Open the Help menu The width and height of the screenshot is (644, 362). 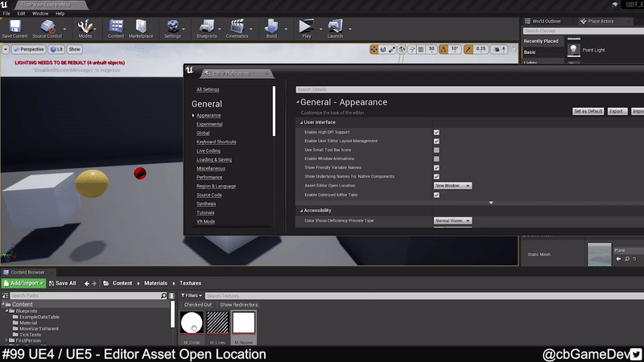pos(60,14)
